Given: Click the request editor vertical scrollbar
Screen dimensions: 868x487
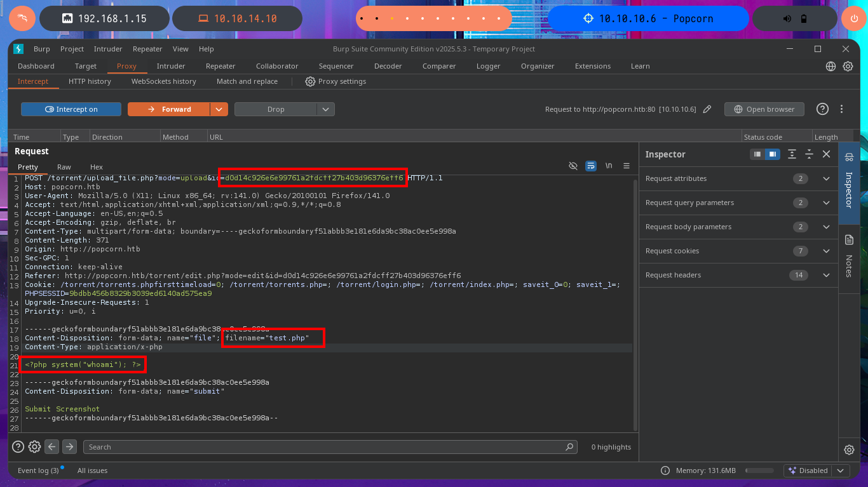Looking at the screenshot, I should coord(634,304).
